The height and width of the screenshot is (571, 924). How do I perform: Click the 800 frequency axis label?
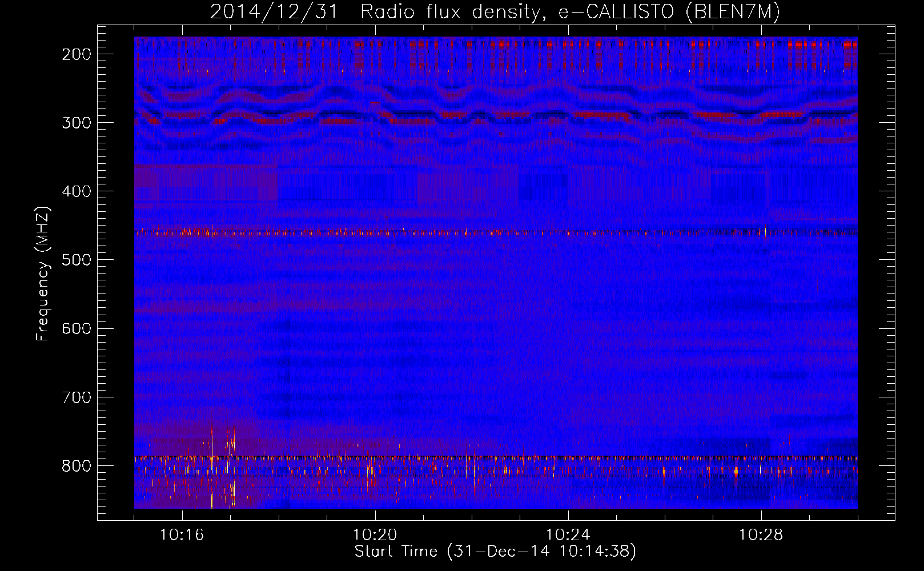[x=77, y=465]
